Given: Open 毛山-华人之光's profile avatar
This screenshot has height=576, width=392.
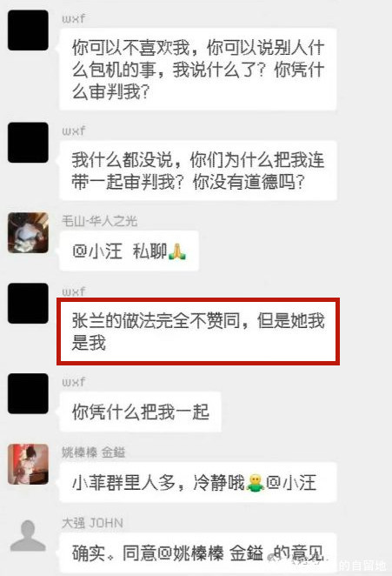Looking at the screenshot, I should (29, 232).
